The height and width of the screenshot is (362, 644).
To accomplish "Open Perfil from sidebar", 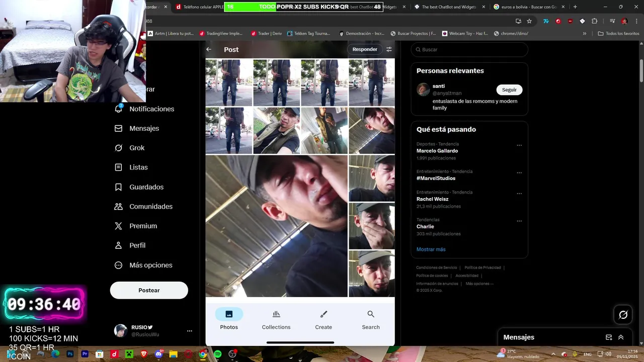I will point(131,245).
